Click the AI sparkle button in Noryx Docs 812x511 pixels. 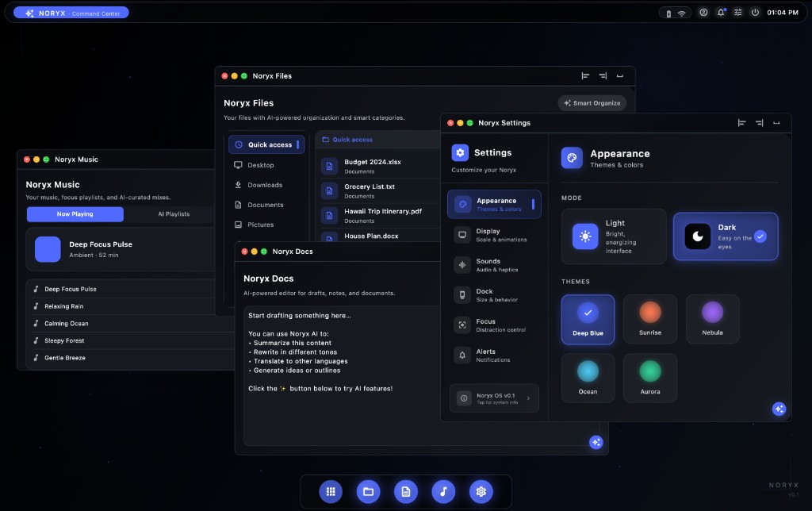pyautogui.click(x=596, y=442)
